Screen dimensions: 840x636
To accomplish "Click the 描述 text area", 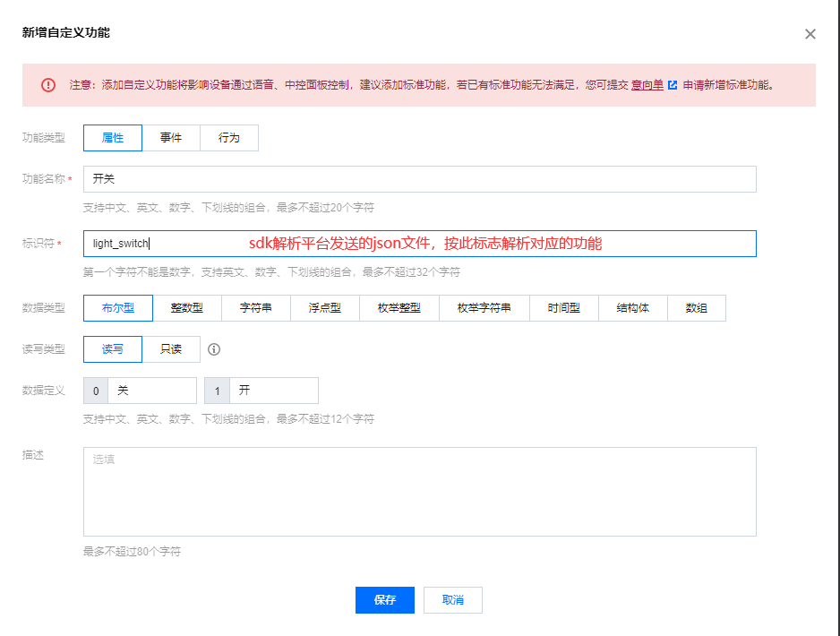I will pyautogui.click(x=419, y=491).
